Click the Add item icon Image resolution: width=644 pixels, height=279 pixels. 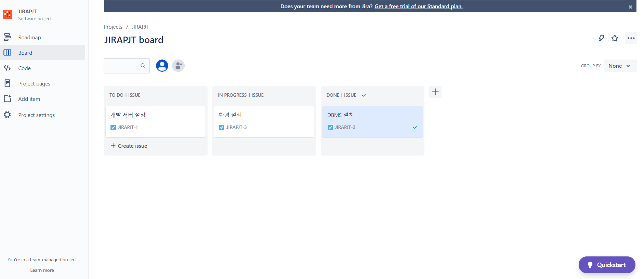click(x=7, y=98)
